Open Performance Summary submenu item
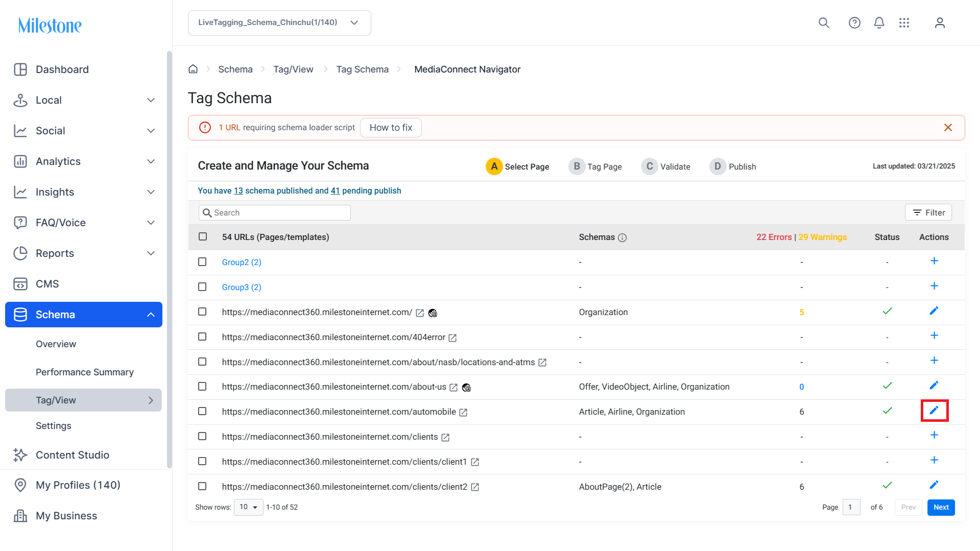 (85, 372)
